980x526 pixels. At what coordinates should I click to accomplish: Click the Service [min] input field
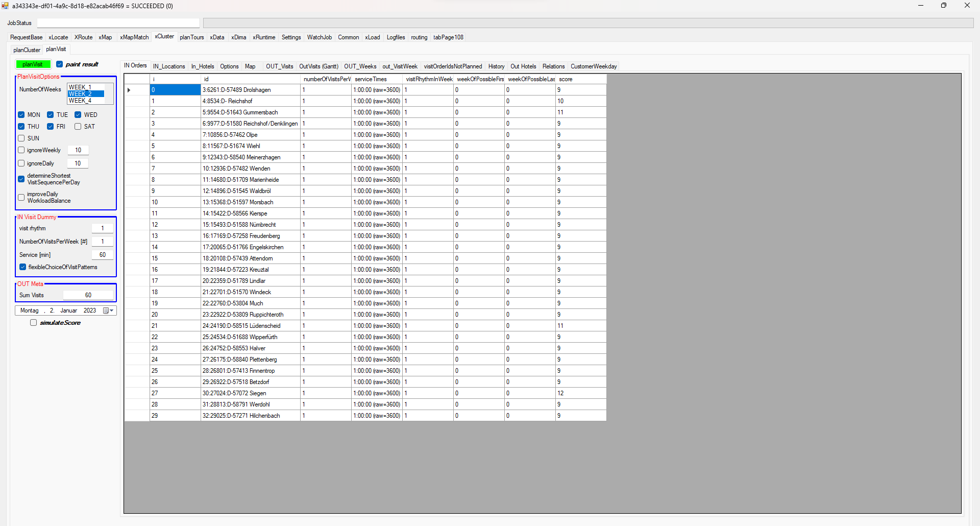coord(102,255)
